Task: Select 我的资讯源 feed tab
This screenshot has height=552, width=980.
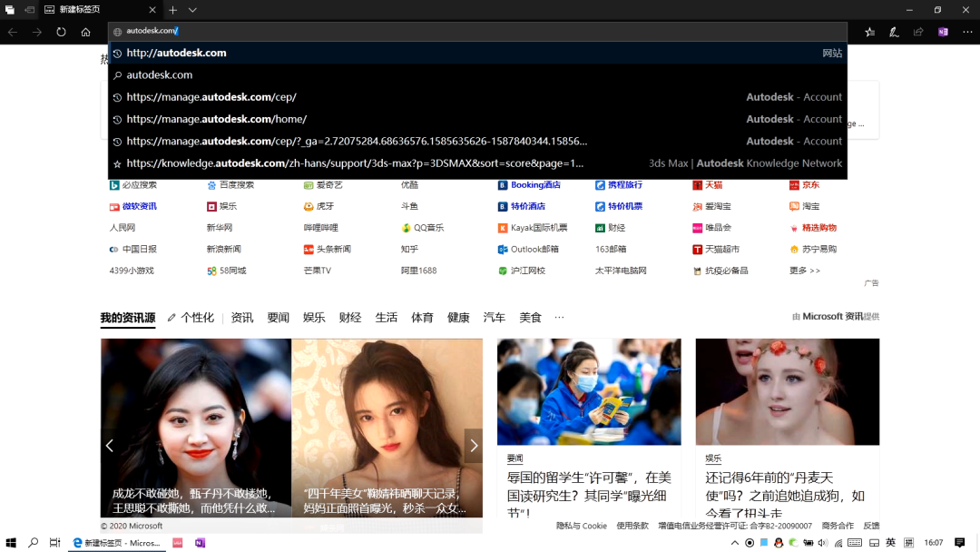Action: pos(128,318)
